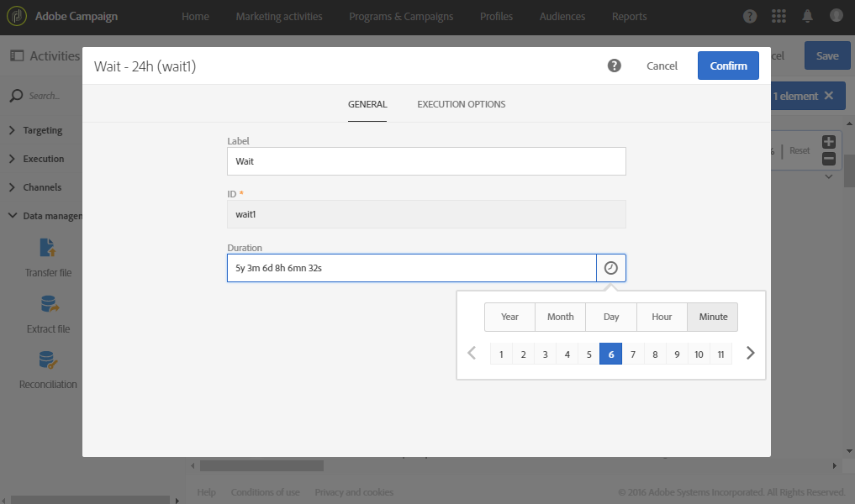Select the Year unit toggle
The image size is (855, 504).
(x=509, y=317)
